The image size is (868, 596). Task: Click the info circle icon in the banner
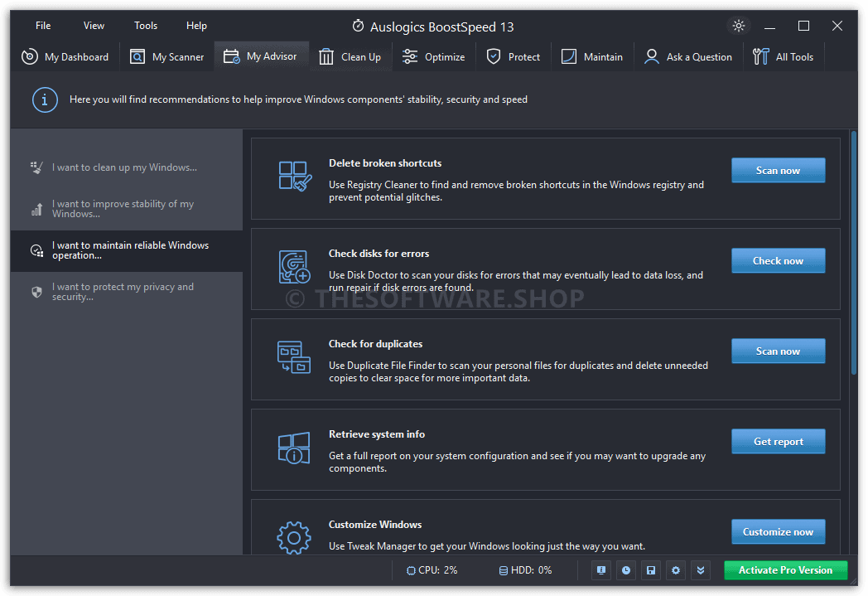coord(45,99)
